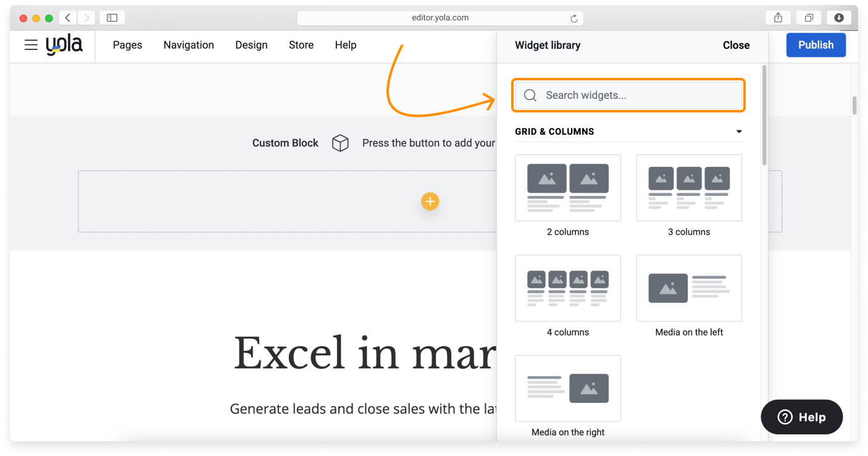This screenshot has height=456, width=868.
Task: Select the 2 columns widget
Action: click(568, 188)
